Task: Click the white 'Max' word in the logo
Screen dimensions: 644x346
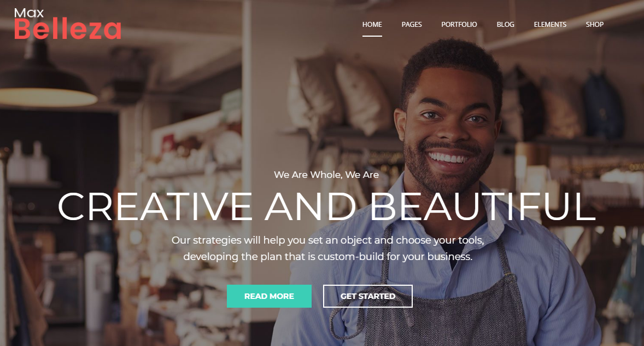Action: point(29,13)
